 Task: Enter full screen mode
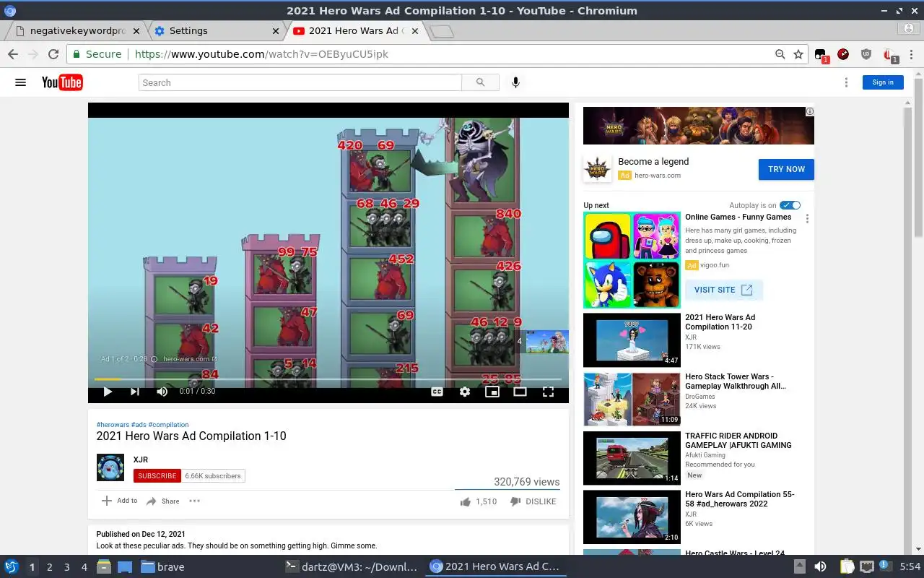[x=548, y=392]
